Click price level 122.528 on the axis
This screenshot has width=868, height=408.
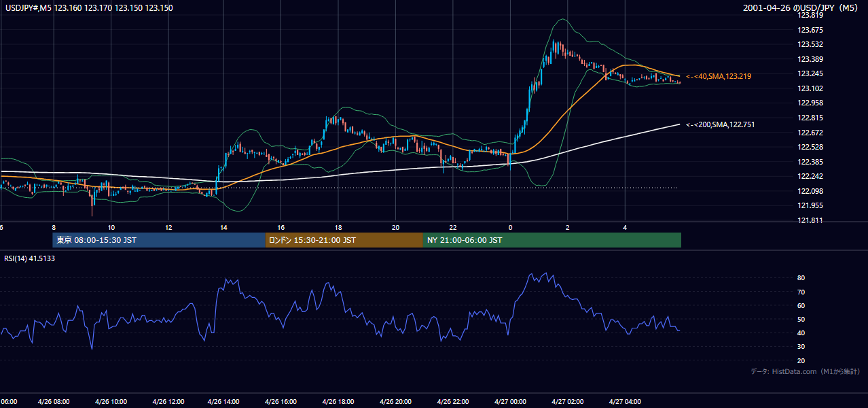coord(810,147)
